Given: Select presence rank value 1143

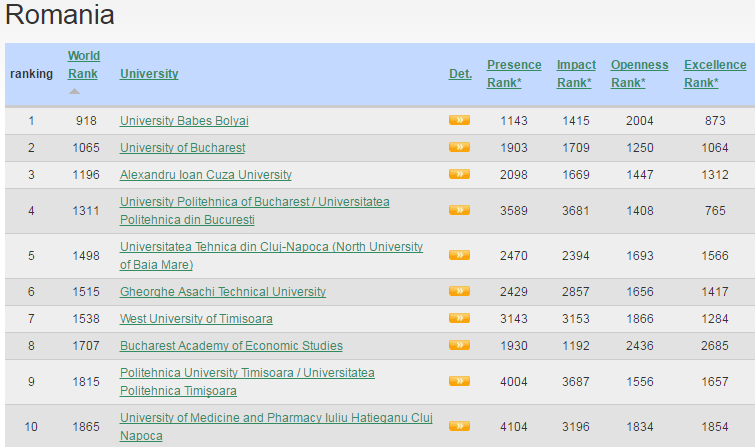Looking at the screenshot, I should click(514, 120).
